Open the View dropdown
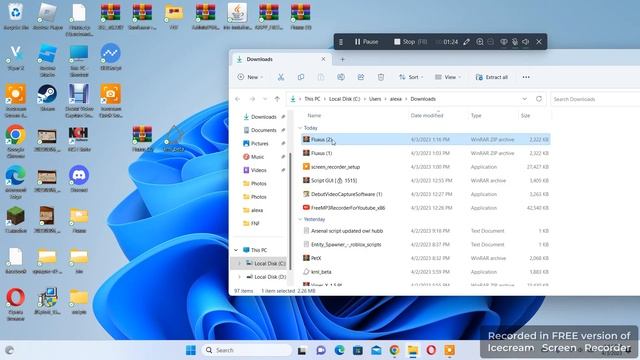Viewport: 640px width, 360px height. click(x=448, y=77)
